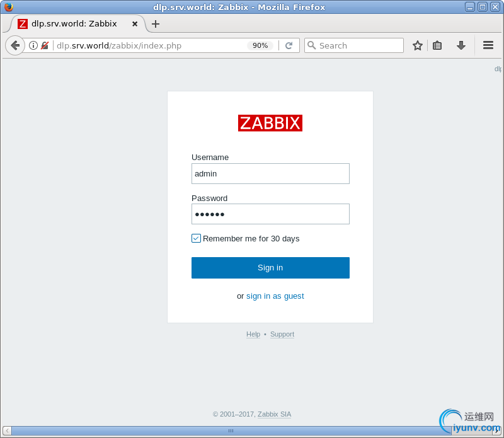Click the Firefox icon in title bar
The width and height of the screenshot is (504, 438).
coord(9,7)
